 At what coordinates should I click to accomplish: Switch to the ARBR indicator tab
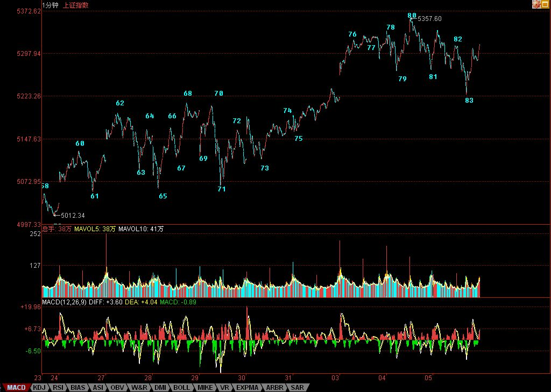point(274,387)
